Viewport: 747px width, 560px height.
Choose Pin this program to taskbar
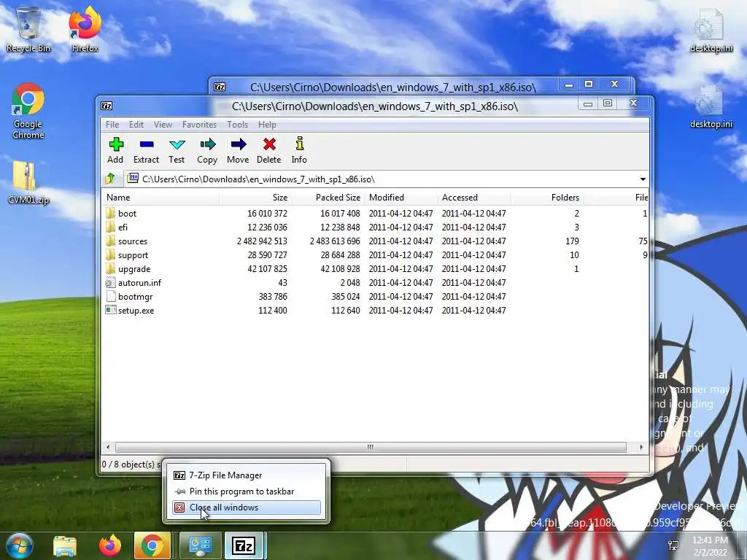(247, 491)
